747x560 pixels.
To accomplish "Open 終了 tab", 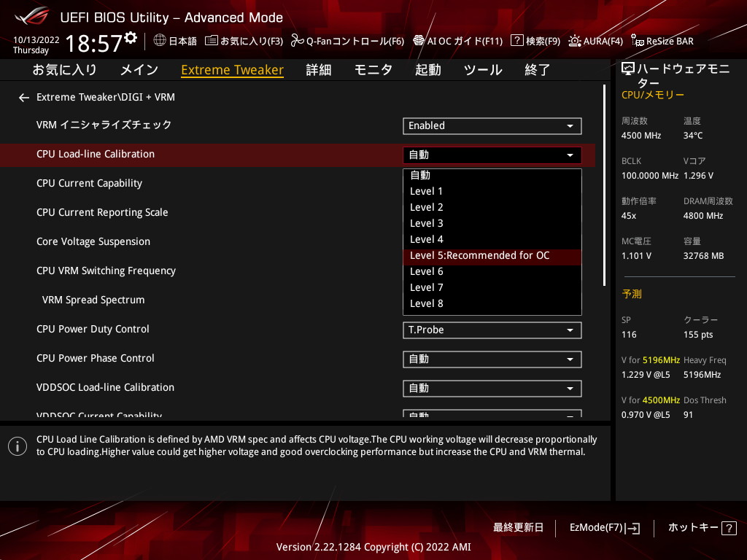I will click(538, 70).
